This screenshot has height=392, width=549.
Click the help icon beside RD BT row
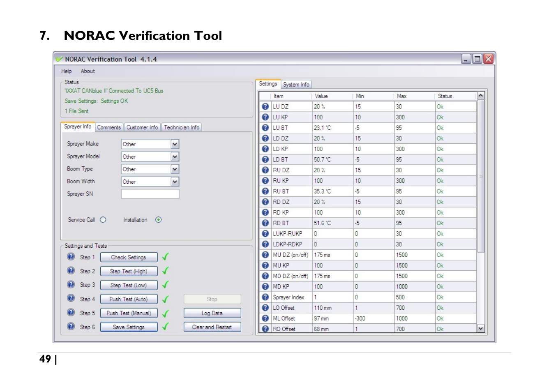point(265,223)
